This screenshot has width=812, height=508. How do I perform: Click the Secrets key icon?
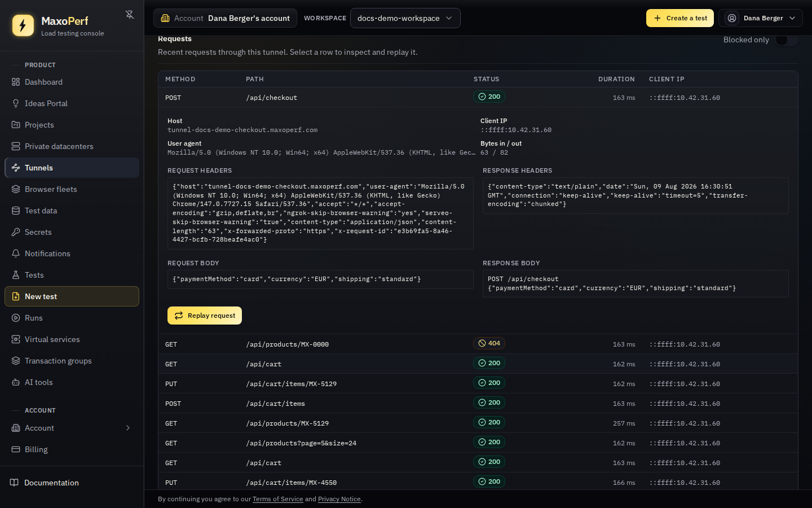tap(16, 232)
